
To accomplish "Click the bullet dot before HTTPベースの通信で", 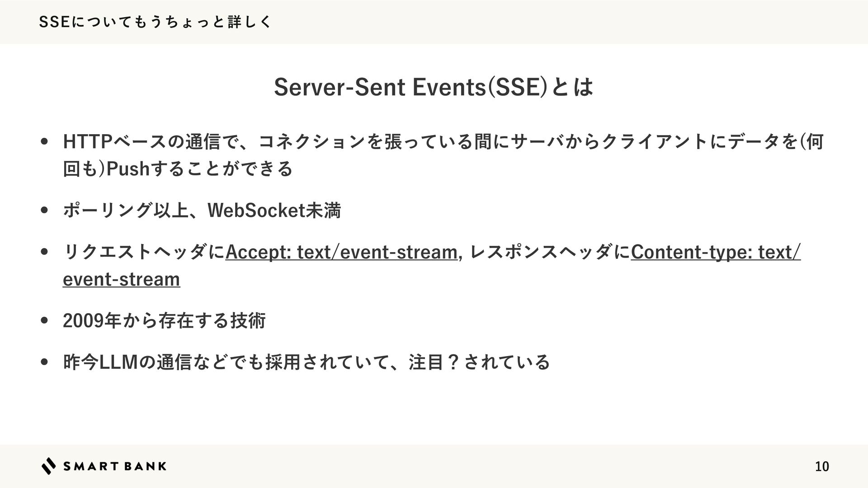I will (44, 142).
